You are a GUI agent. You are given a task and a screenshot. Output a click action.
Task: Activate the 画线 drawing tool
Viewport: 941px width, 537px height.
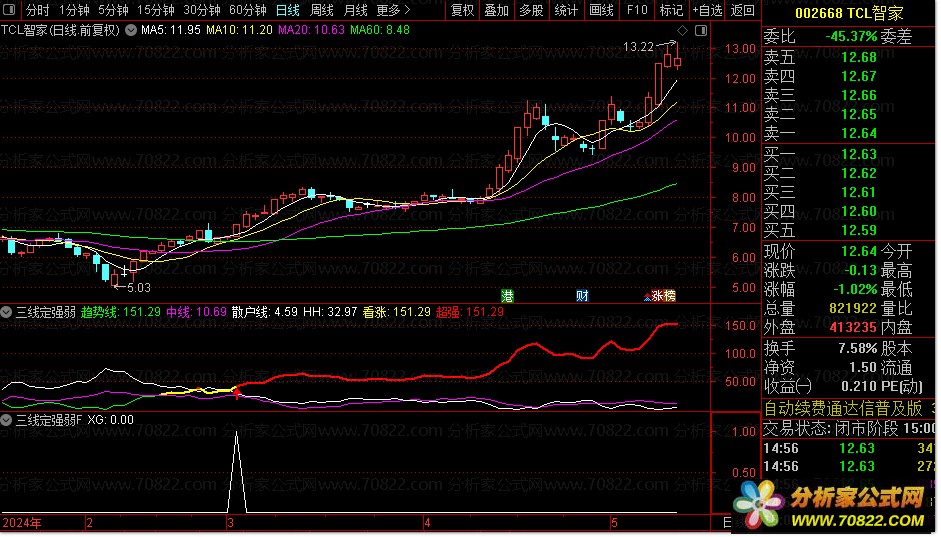coord(601,10)
